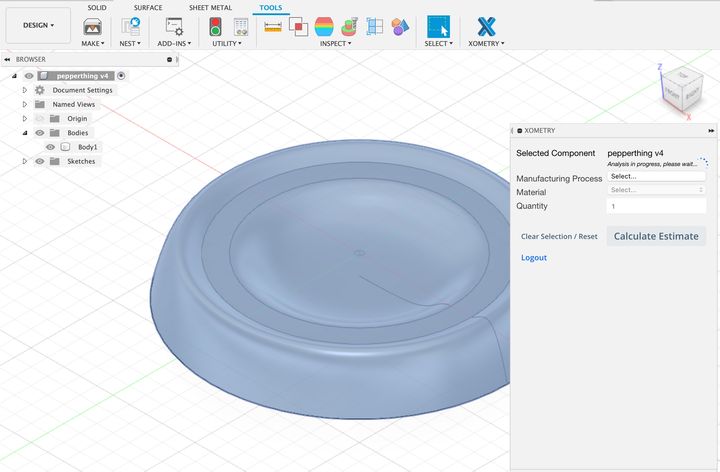Open the Manufacturing Process dropdown
720x472 pixels.
[655, 176]
